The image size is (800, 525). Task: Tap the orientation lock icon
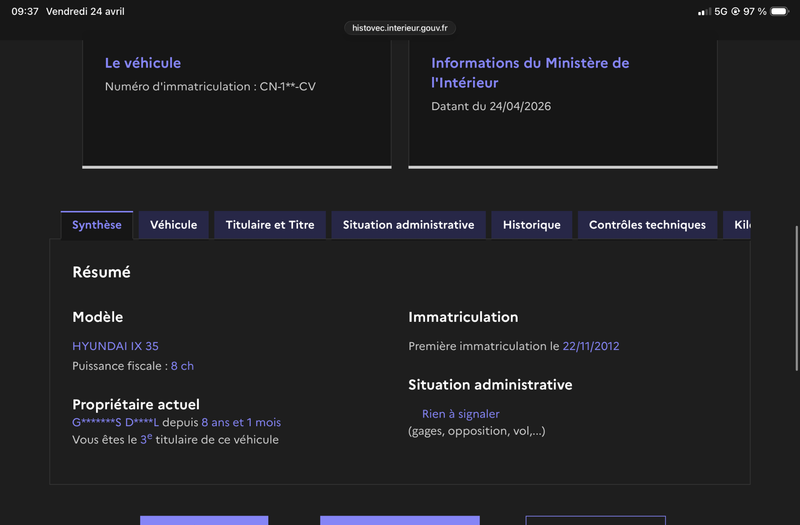(735, 11)
